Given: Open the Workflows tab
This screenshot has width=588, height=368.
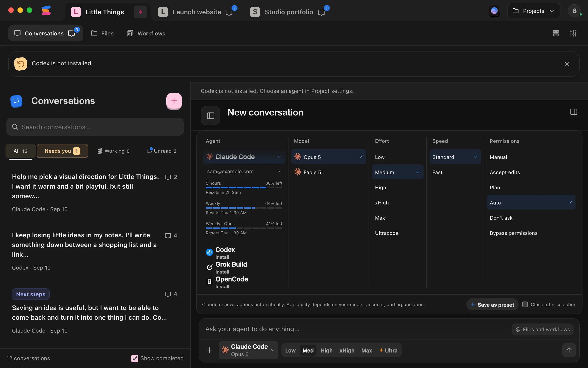Looking at the screenshot, I should [x=146, y=33].
